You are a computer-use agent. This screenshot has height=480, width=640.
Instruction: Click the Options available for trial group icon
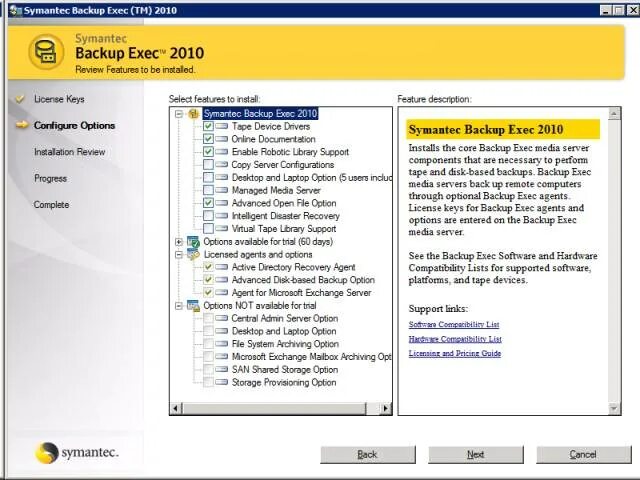point(193,241)
